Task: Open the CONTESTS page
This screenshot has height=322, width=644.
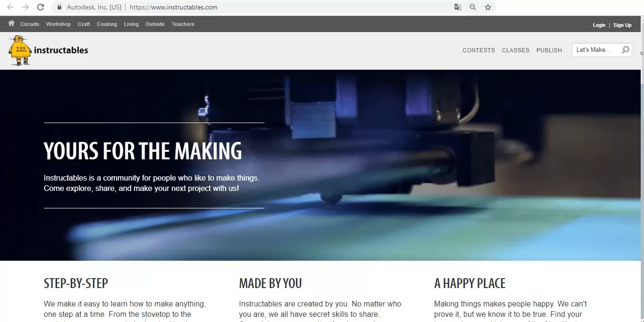Action: (479, 50)
